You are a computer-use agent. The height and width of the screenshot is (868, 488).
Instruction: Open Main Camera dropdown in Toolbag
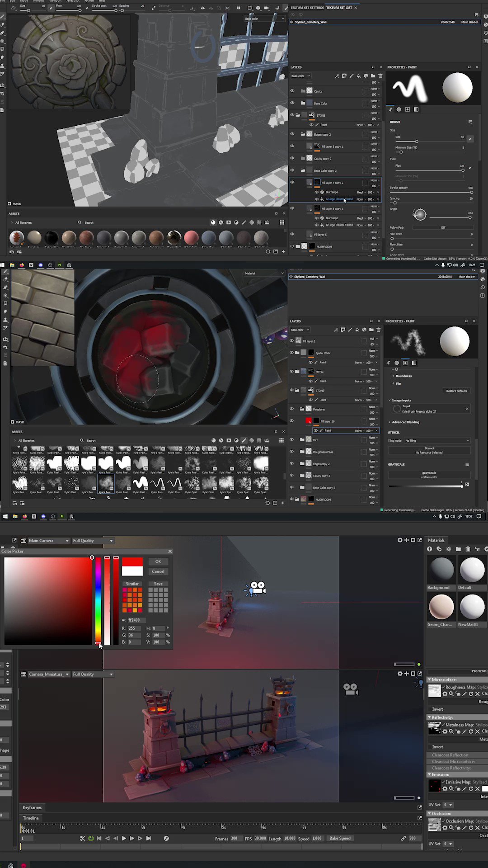point(48,541)
